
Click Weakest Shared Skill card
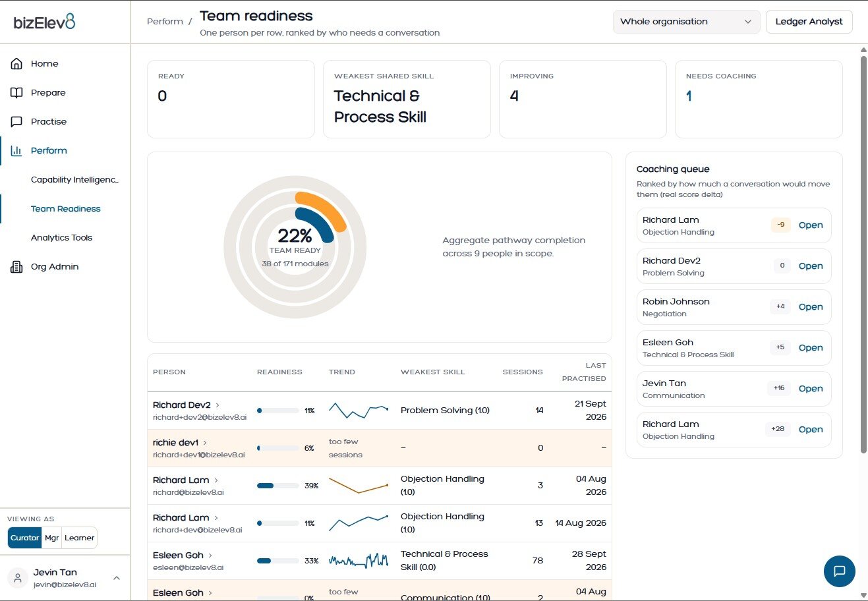pos(407,100)
